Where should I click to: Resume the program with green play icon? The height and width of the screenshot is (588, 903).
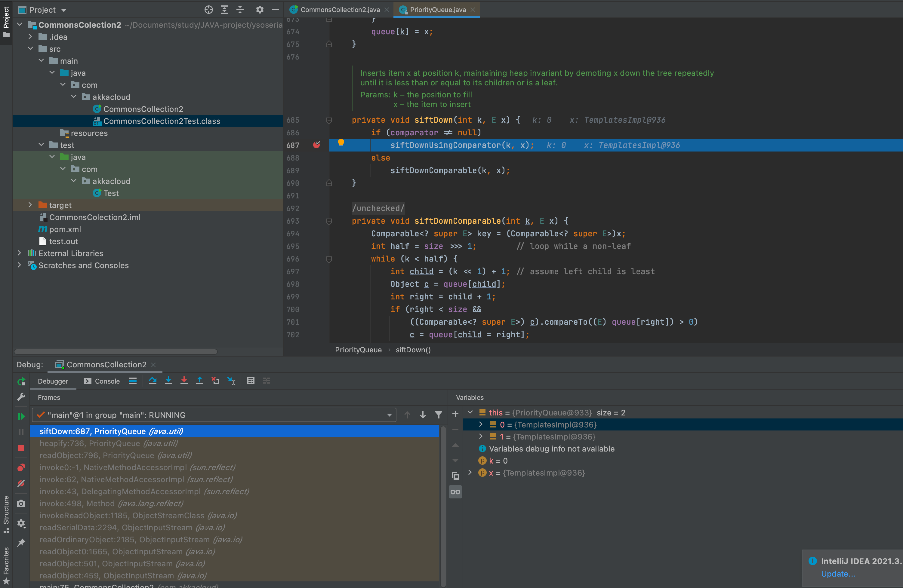21,416
